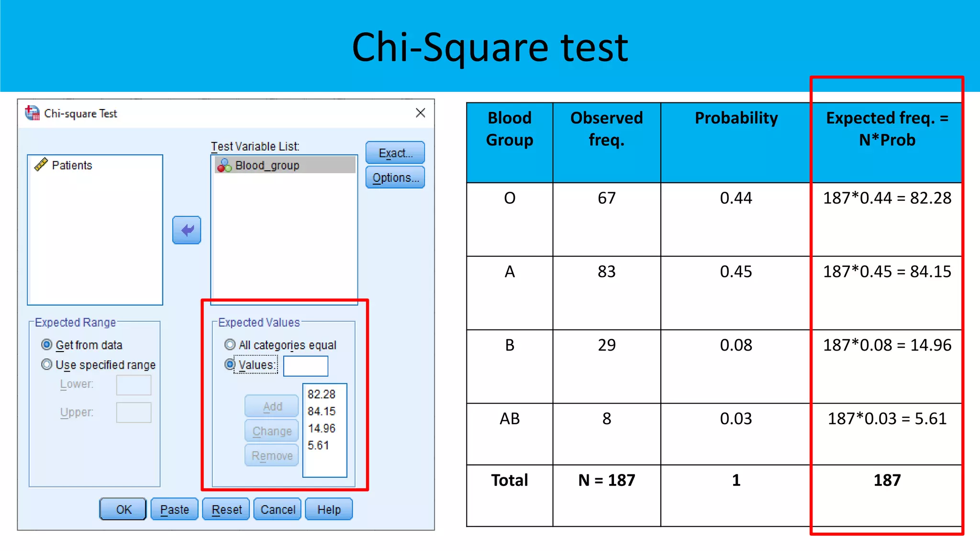Click the Observed freq. column header

pos(607,143)
